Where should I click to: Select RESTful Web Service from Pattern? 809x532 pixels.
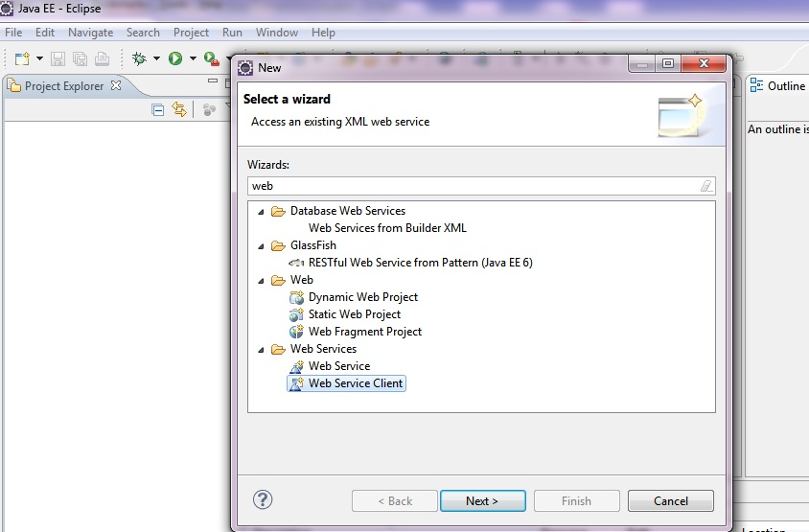pyautogui.click(x=421, y=263)
